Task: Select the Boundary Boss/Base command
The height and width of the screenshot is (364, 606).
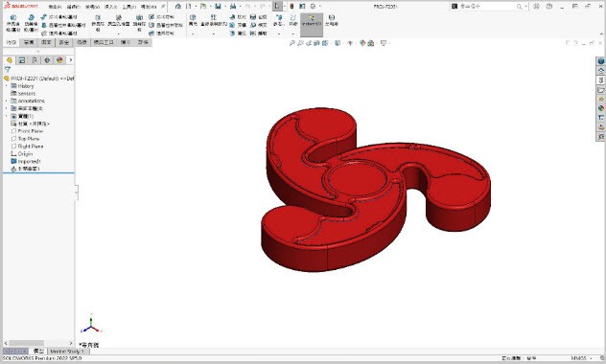Action: point(59,34)
